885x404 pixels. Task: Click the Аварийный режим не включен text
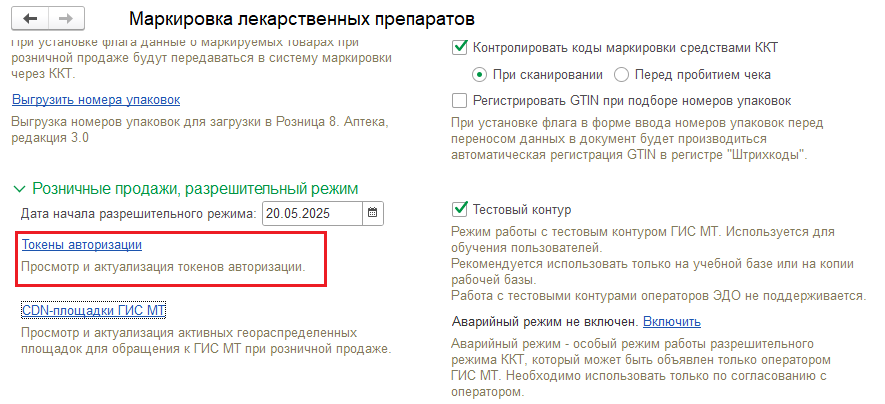(545, 322)
